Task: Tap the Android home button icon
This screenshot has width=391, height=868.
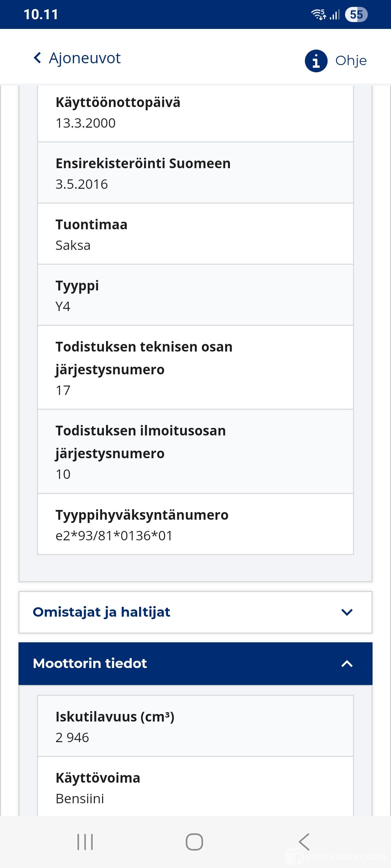Action: (x=194, y=842)
